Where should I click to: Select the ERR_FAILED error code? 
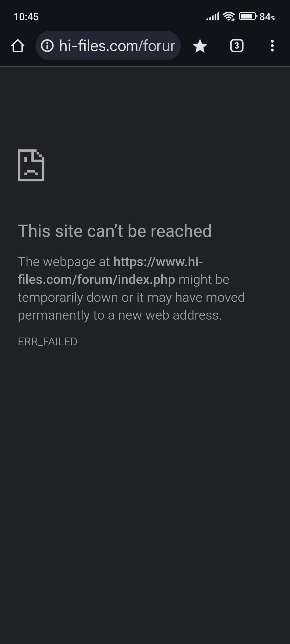[48, 342]
